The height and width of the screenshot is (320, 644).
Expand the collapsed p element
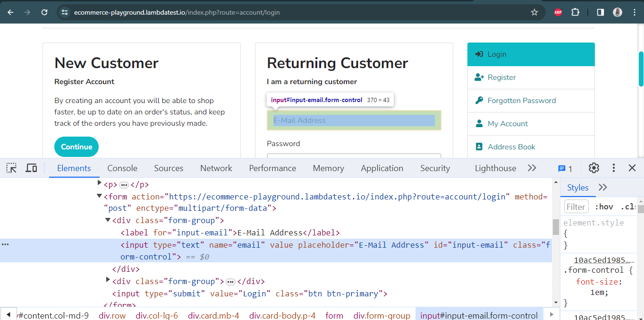pos(99,184)
